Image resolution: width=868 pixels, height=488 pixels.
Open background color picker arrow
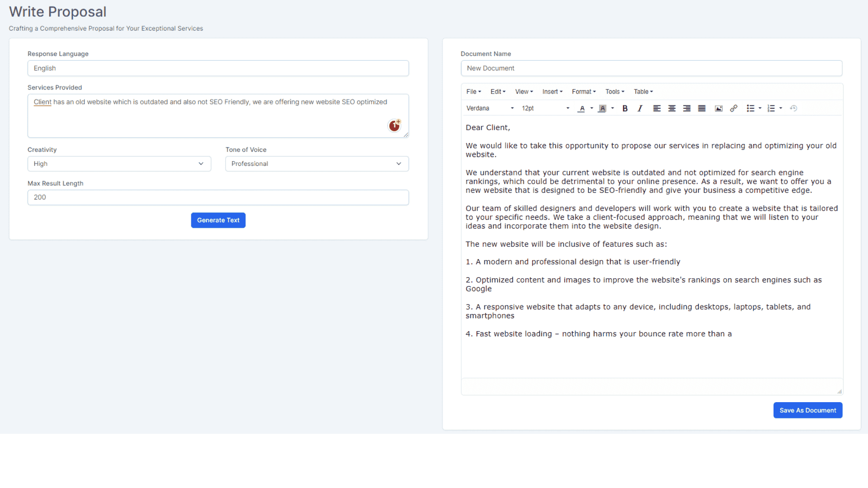click(x=613, y=108)
